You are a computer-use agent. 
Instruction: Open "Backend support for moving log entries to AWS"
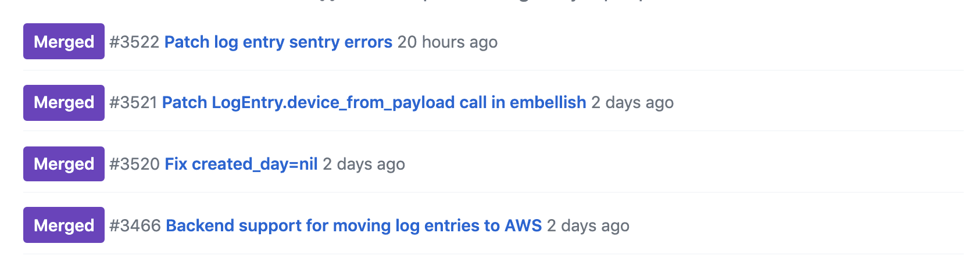[353, 225]
